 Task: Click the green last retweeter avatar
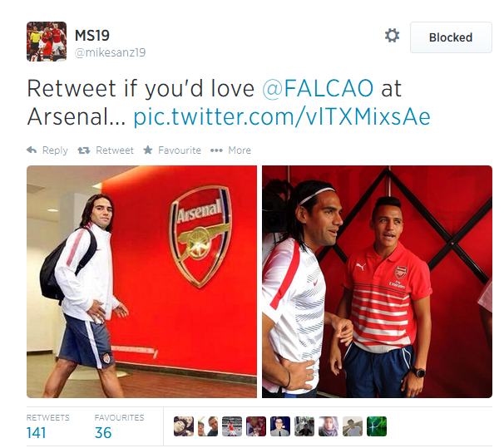pos(377,426)
